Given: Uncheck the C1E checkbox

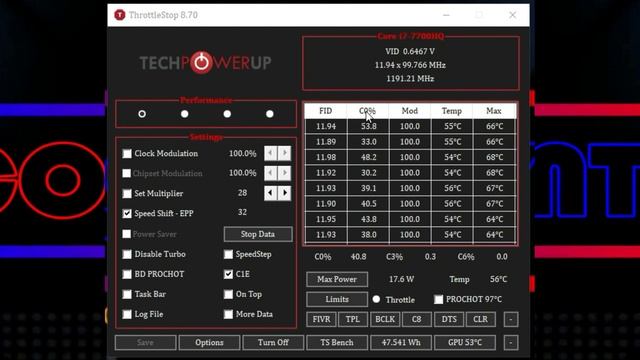Looking at the screenshot, I should click(x=228, y=274).
